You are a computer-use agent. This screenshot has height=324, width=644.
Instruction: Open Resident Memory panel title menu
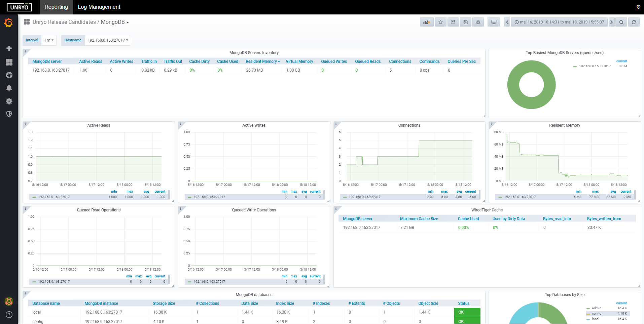(x=565, y=125)
